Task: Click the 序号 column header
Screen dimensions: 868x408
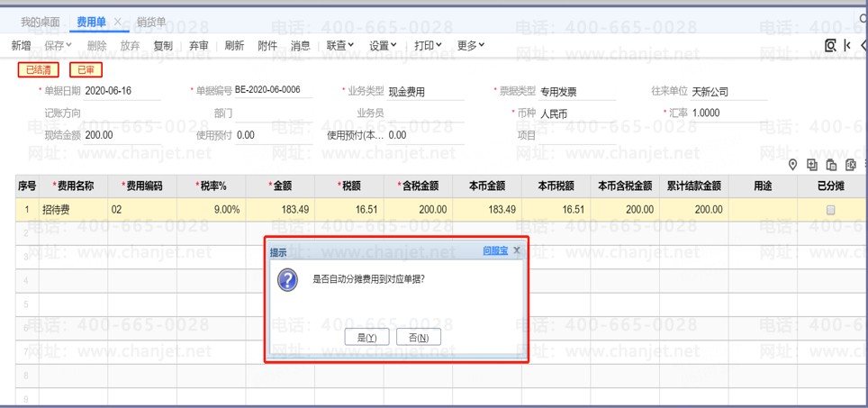Action: [x=27, y=186]
